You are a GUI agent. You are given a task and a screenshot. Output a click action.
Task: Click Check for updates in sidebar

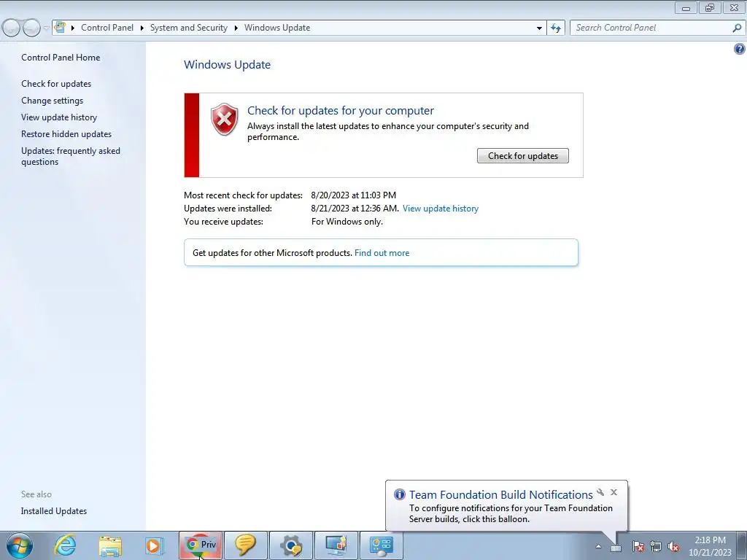(x=56, y=84)
